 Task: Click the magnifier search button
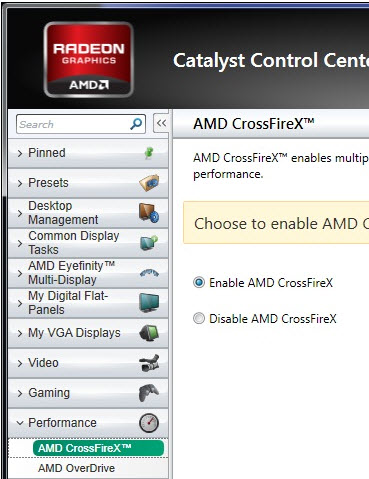coord(136,124)
